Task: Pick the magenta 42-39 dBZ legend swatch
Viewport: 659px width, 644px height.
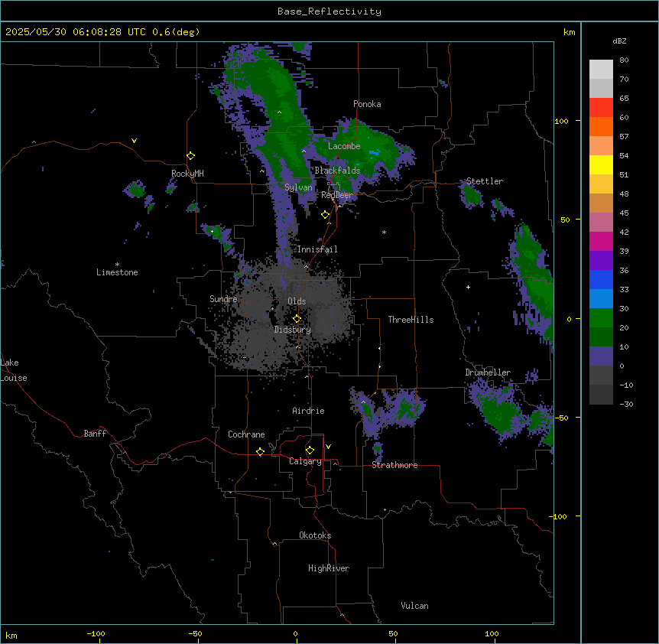Action: 601,241
